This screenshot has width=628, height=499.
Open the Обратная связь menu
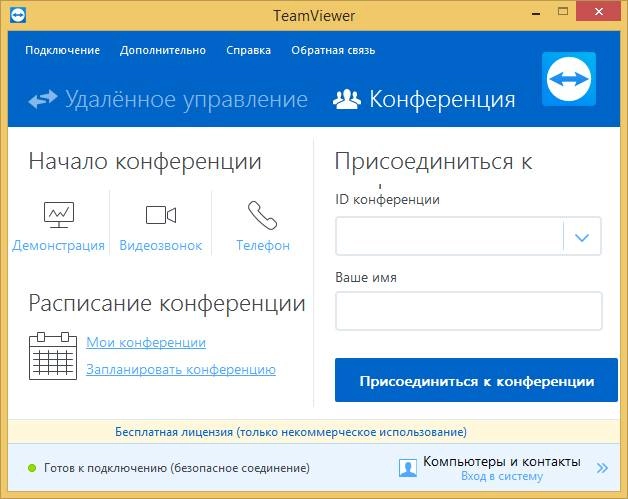(333, 50)
